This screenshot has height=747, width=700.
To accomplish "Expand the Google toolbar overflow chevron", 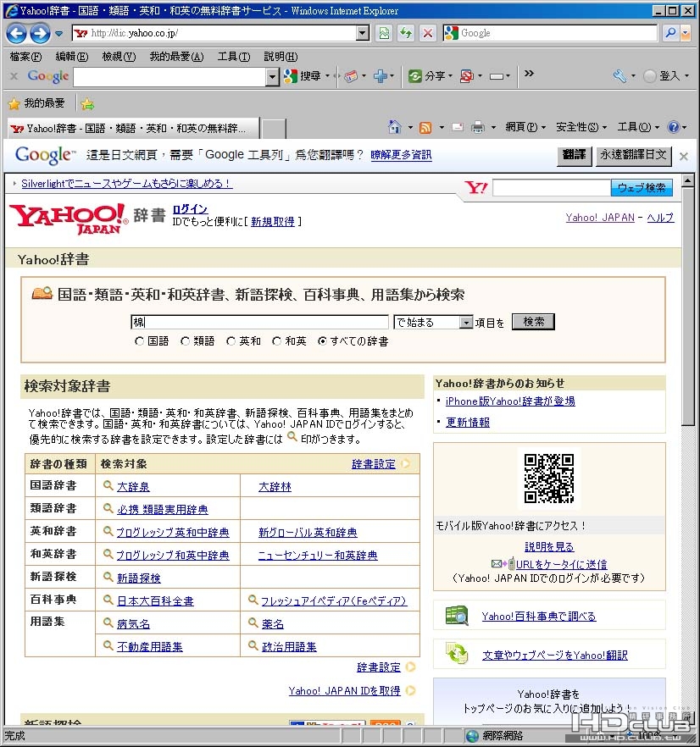I will click(x=529, y=74).
